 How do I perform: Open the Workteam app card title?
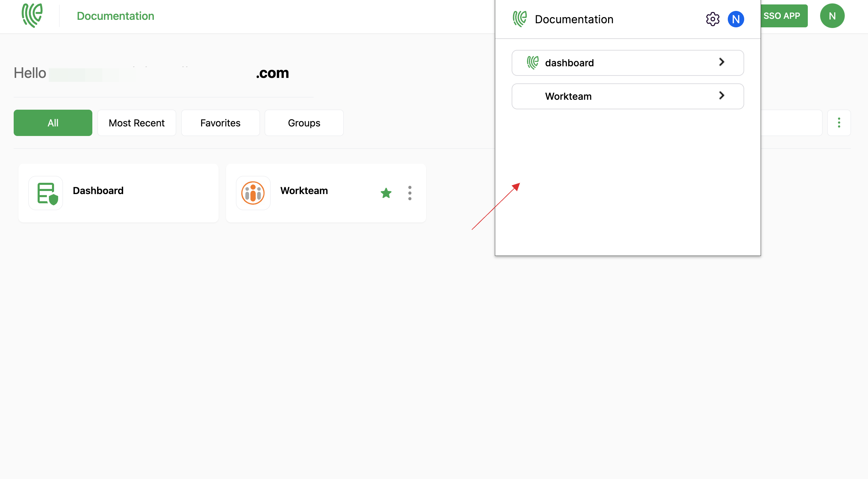coord(304,191)
